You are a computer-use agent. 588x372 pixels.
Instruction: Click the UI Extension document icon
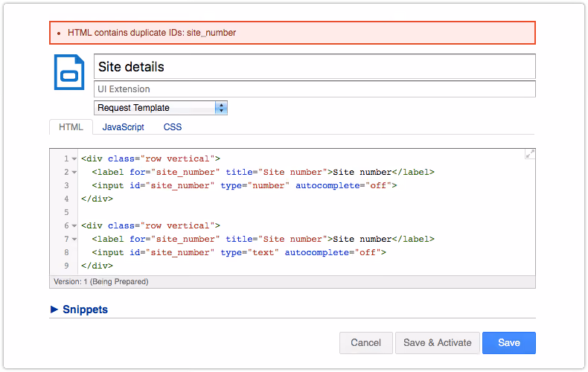click(x=69, y=72)
